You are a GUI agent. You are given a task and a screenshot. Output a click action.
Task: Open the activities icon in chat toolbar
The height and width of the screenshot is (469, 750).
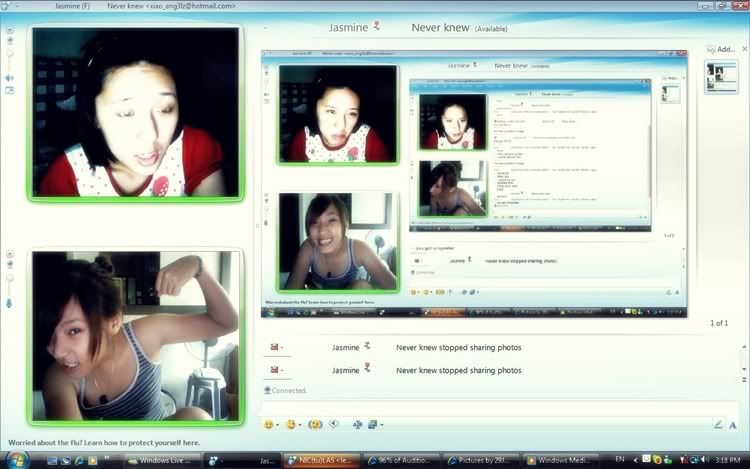point(357,425)
